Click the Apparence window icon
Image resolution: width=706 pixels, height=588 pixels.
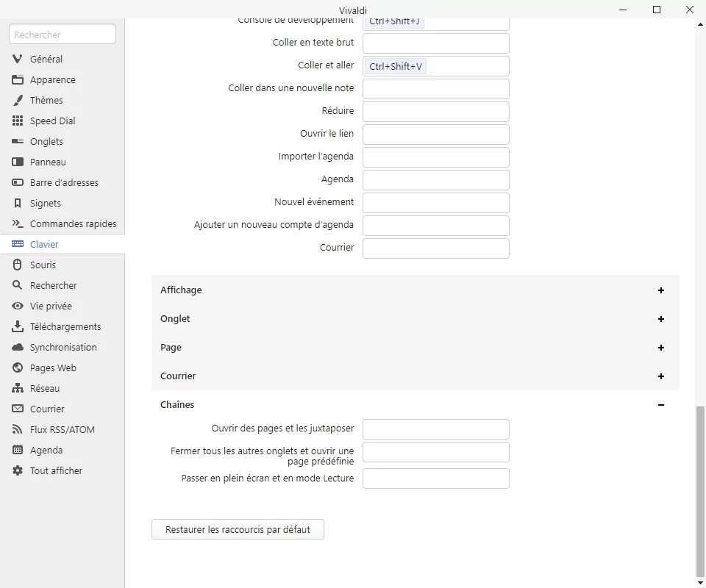click(18, 79)
